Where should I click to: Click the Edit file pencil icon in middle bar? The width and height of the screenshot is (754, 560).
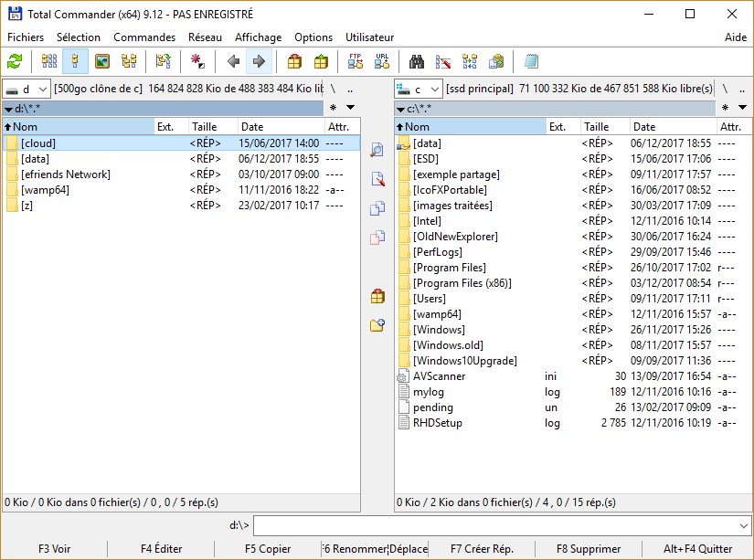[x=377, y=179]
